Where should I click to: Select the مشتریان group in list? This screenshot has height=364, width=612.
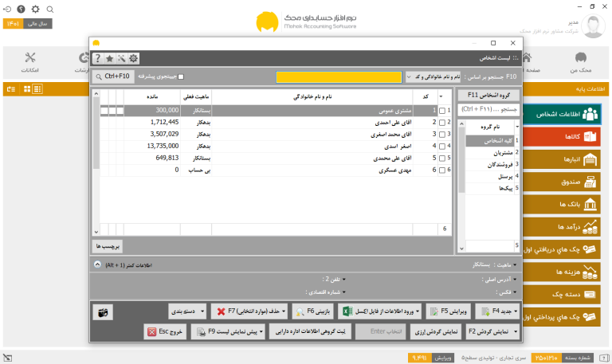pyautogui.click(x=492, y=153)
